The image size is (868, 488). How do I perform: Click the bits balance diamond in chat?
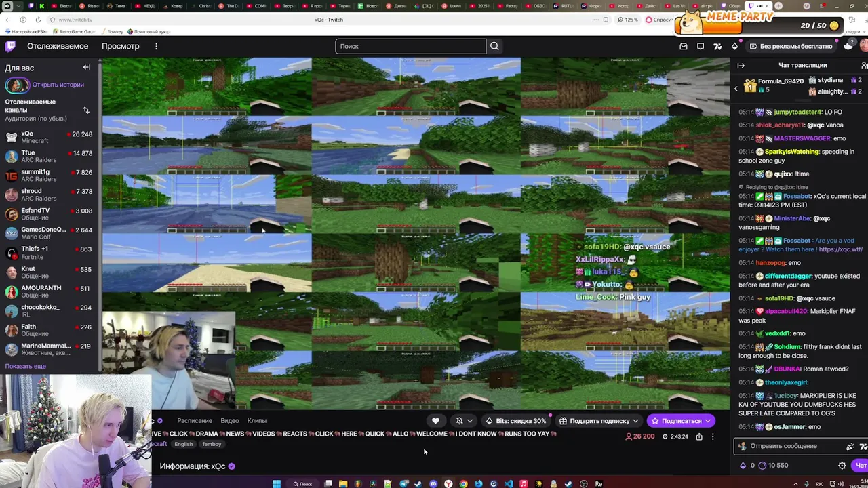(x=743, y=466)
